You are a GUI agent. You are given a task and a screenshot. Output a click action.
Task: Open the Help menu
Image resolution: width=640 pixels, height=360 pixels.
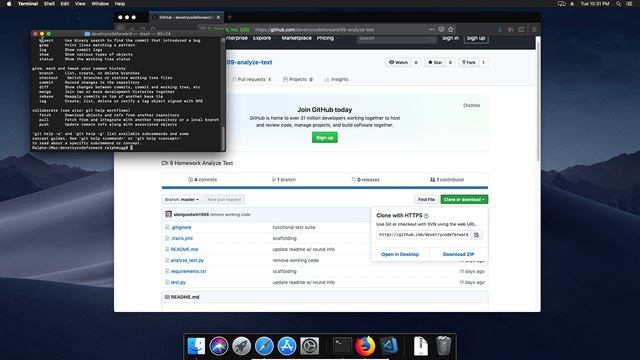(x=120, y=4)
